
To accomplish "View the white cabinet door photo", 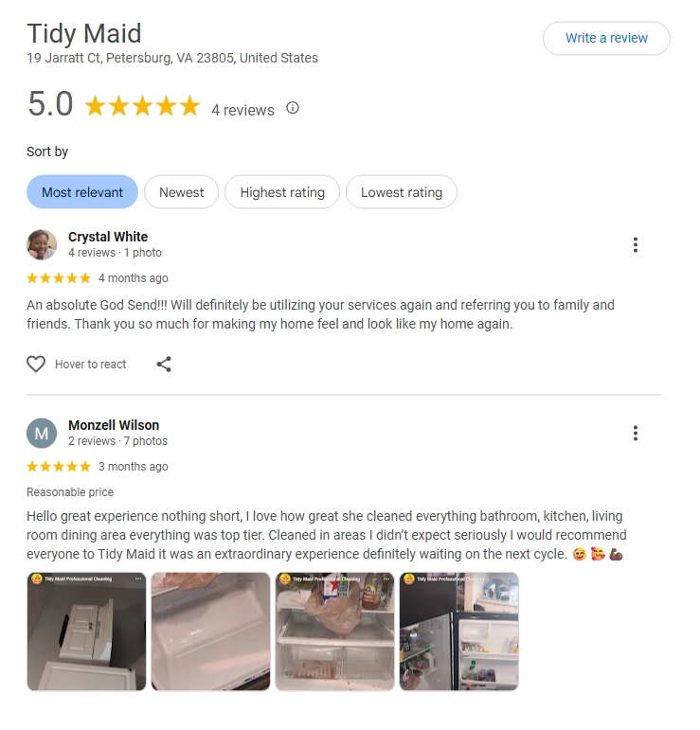I will 86,632.
